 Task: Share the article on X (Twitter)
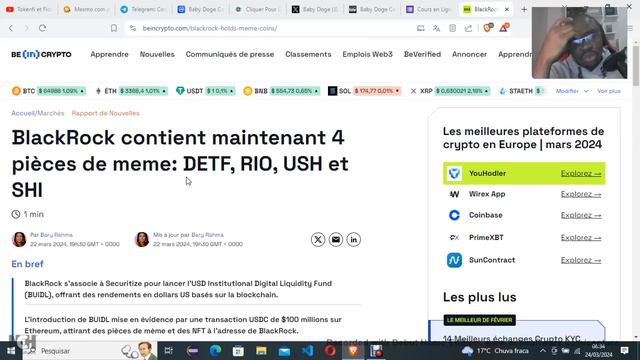(318, 240)
